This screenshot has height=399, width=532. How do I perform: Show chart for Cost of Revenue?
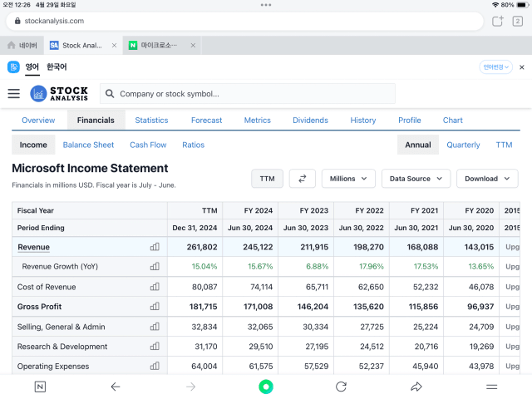(155, 287)
